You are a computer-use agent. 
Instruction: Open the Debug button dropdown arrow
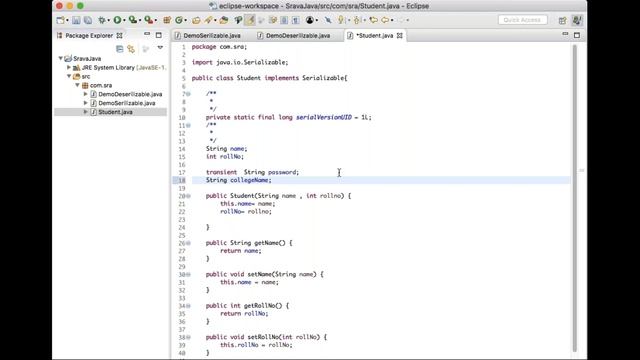click(x=109, y=20)
